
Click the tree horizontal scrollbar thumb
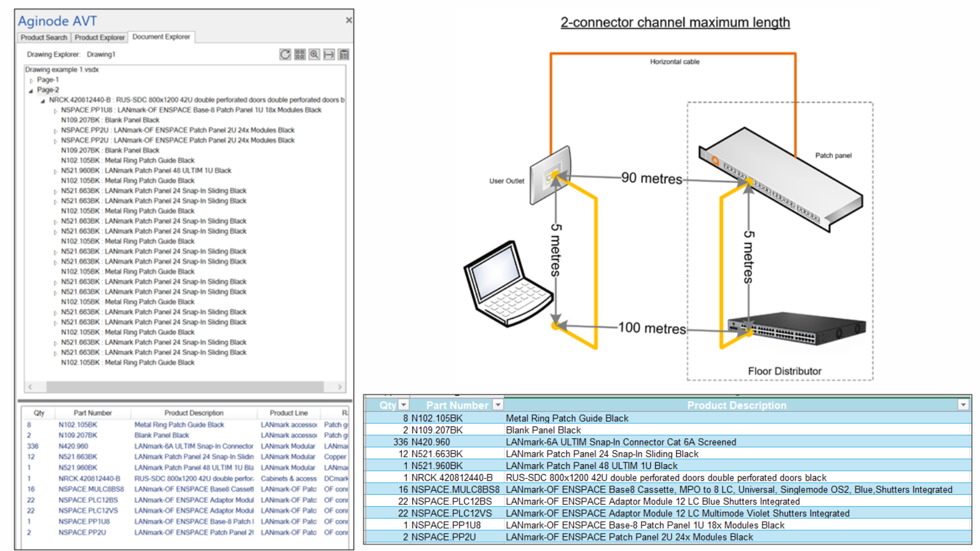pos(185,387)
